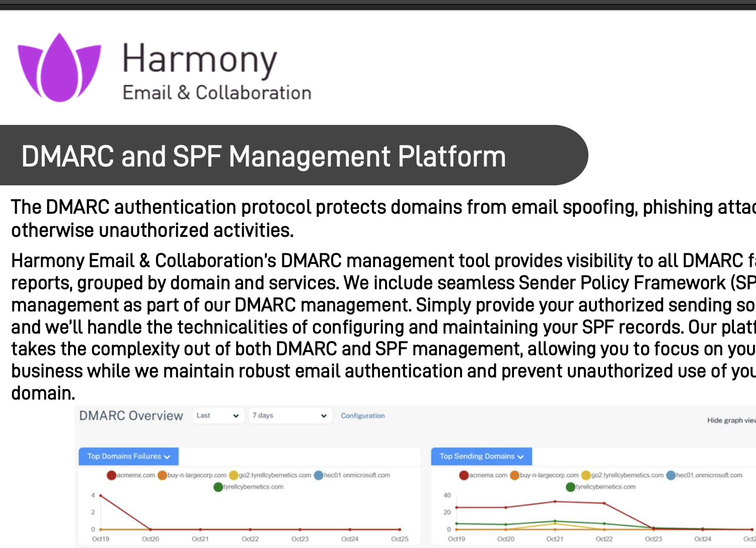Select Oct23 axis label in Failures chart
Image resolution: width=756 pixels, height=548 pixels.
300,539
